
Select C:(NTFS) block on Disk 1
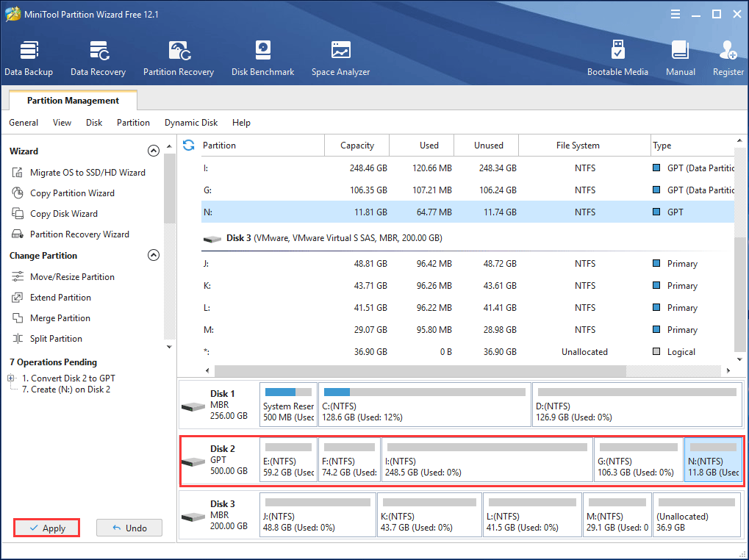(425, 404)
